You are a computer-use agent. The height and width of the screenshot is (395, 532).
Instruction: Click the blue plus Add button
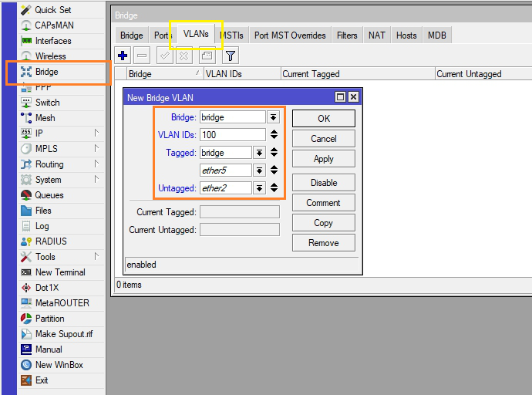pos(123,56)
